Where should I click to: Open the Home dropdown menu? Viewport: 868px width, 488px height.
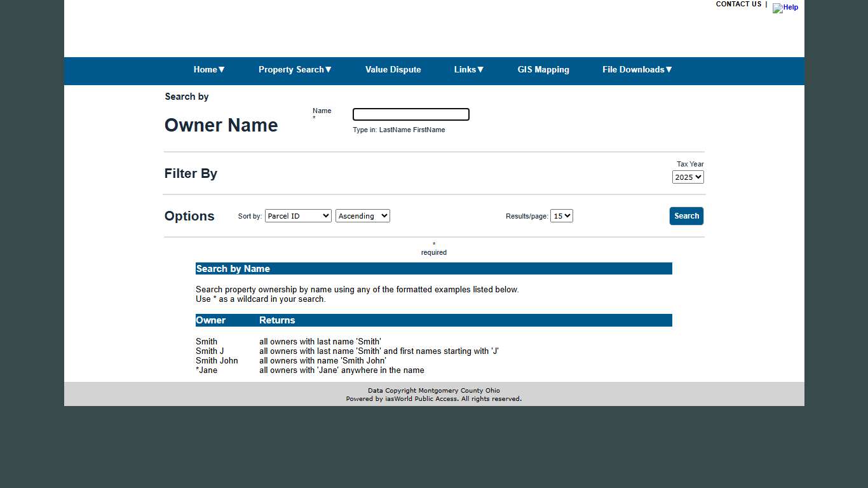tap(208, 70)
